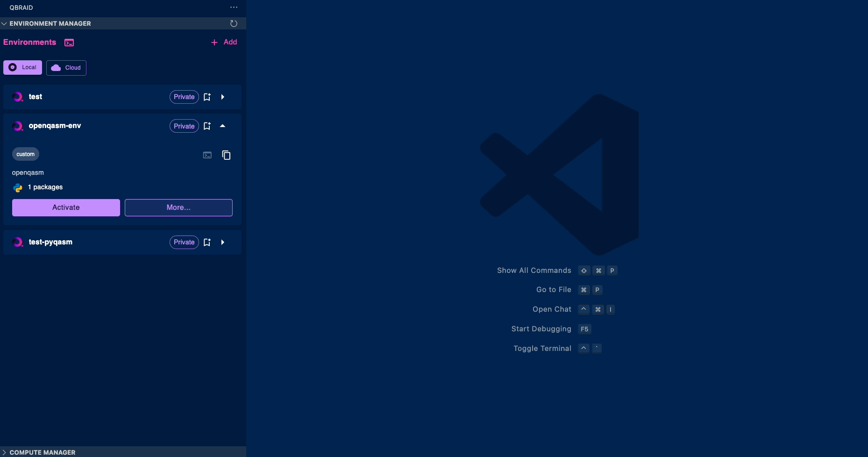Viewport: 868px width, 457px height.
Task: Click the Environments heading text
Action: click(29, 42)
